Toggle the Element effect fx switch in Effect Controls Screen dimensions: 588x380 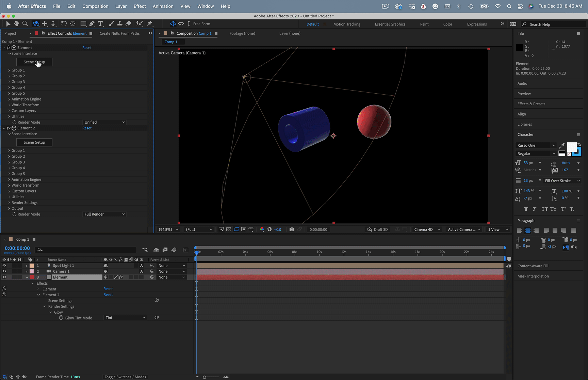tap(9, 48)
